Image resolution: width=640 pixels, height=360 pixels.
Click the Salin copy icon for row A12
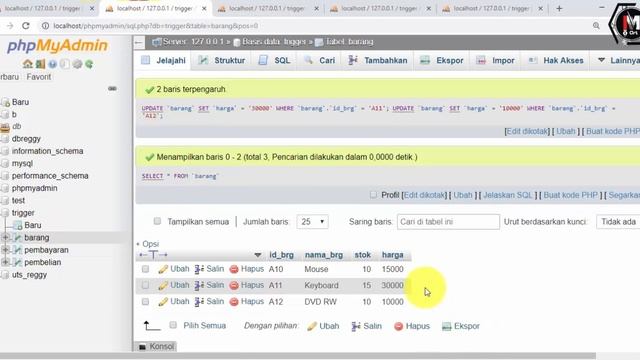[199, 302]
